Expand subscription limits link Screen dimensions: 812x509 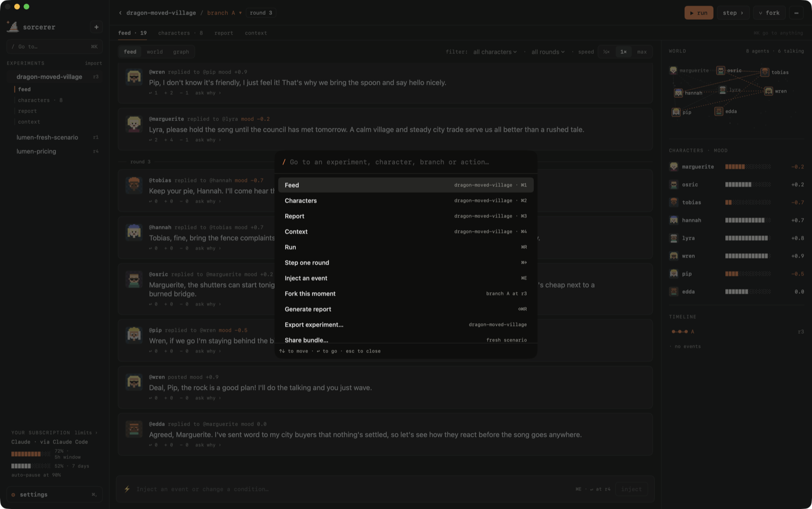85,433
